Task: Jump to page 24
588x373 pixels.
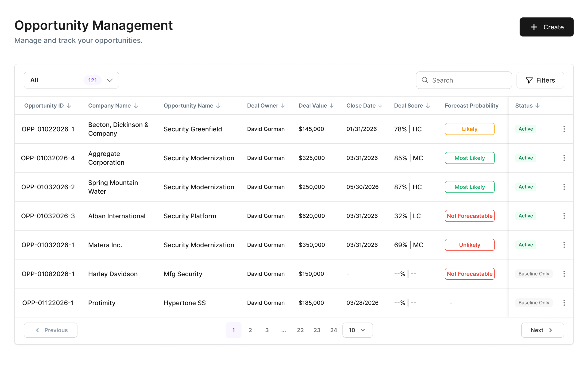Action: [x=333, y=330]
